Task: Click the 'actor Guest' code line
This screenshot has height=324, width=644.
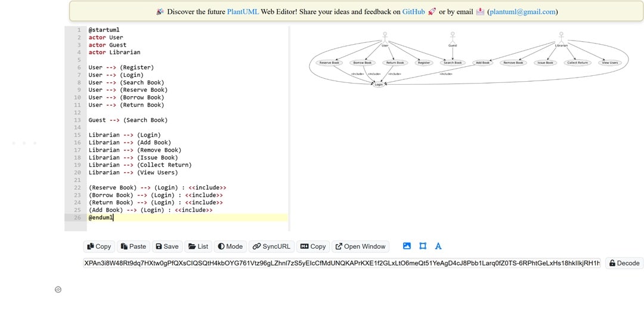Action: click(107, 45)
